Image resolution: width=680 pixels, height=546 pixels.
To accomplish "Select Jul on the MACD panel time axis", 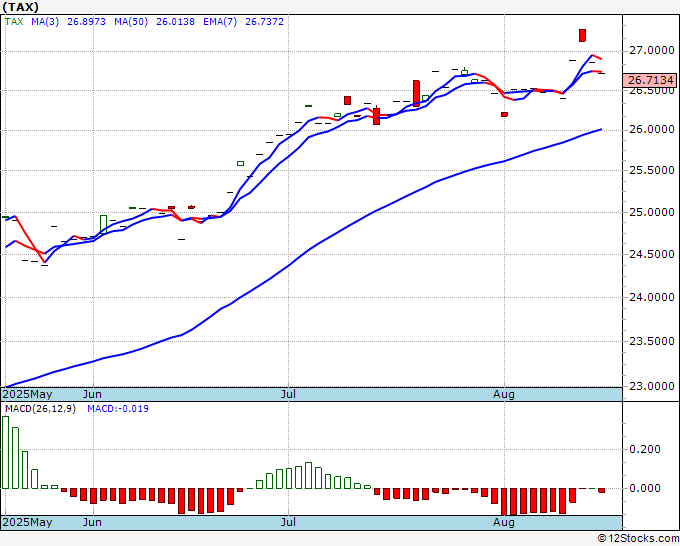I will pos(288,522).
